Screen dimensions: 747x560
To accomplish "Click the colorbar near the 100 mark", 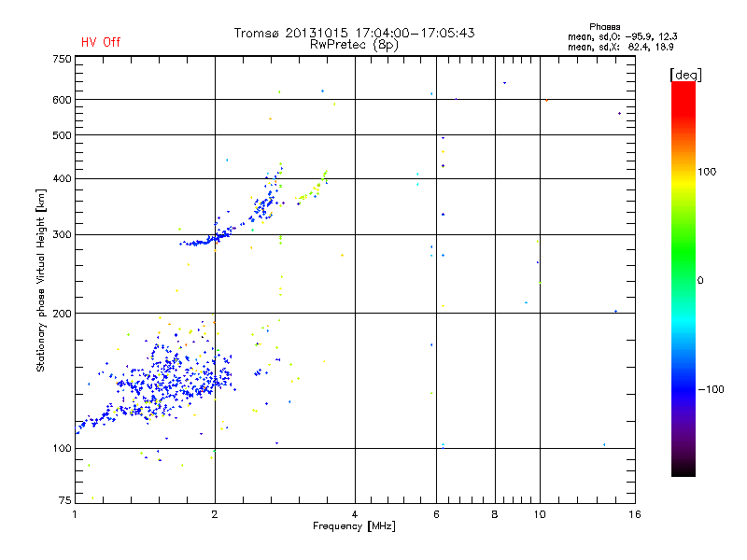I will tap(684, 172).
